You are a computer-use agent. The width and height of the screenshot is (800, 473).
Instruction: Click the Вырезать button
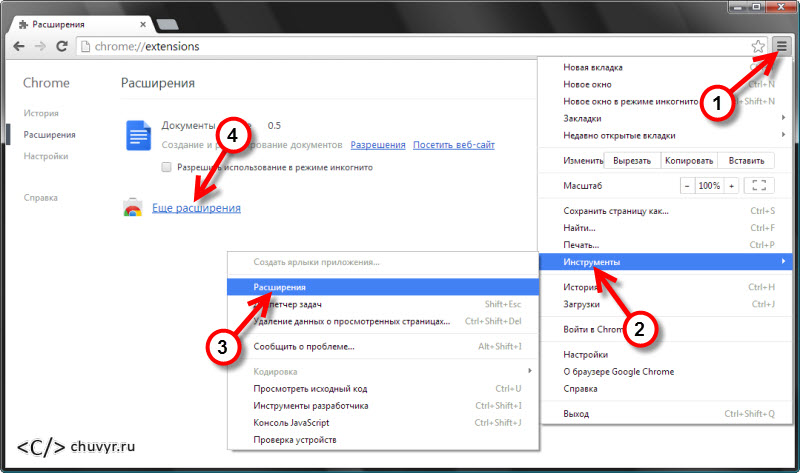click(632, 161)
